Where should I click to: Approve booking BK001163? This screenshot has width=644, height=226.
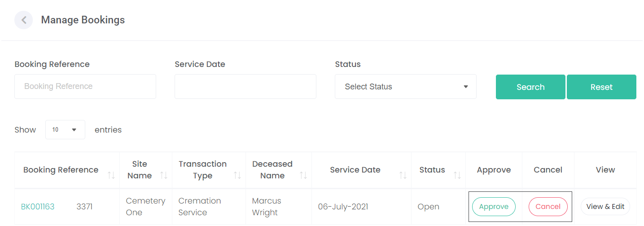tap(494, 207)
